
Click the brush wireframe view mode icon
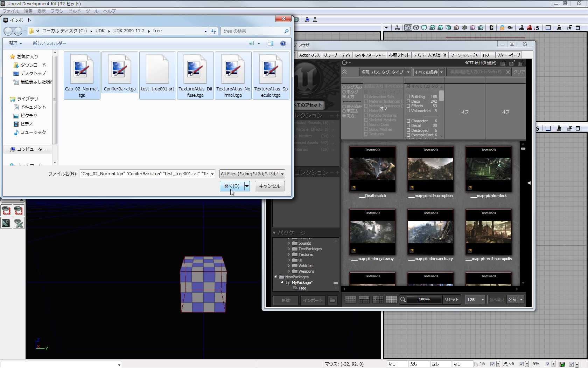[x=408, y=28]
